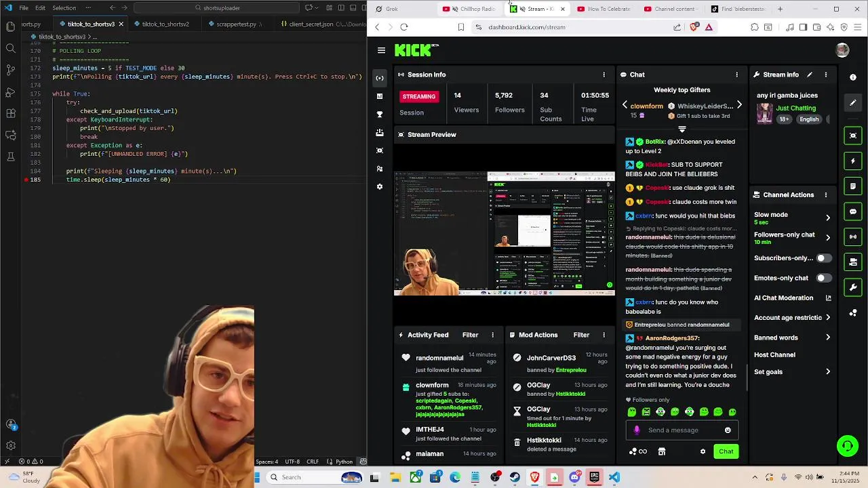Reload the Kick dashboard page in browser

[x=404, y=27]
